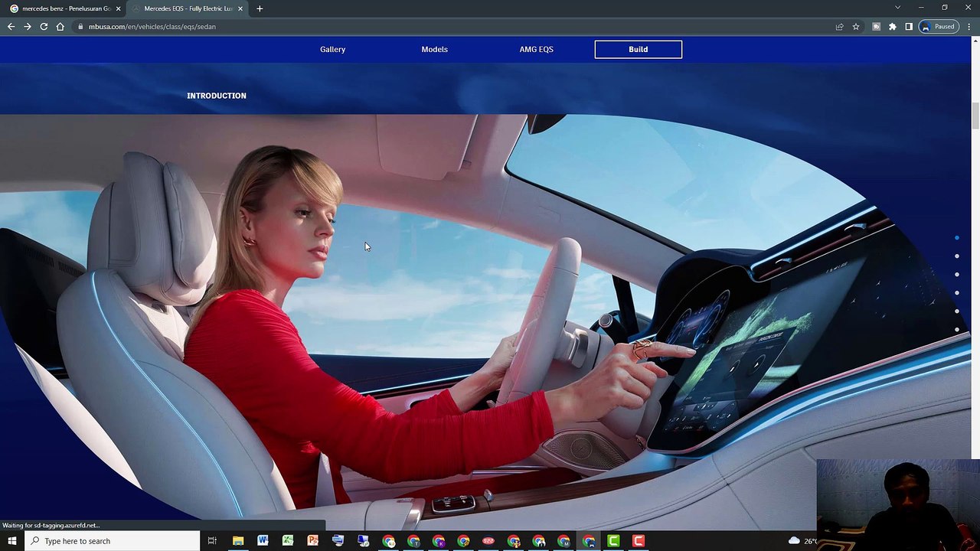Go to the Models section
The height and width of the screenshot is (551, 980).
pyautogui.click(x=434, y=50)
